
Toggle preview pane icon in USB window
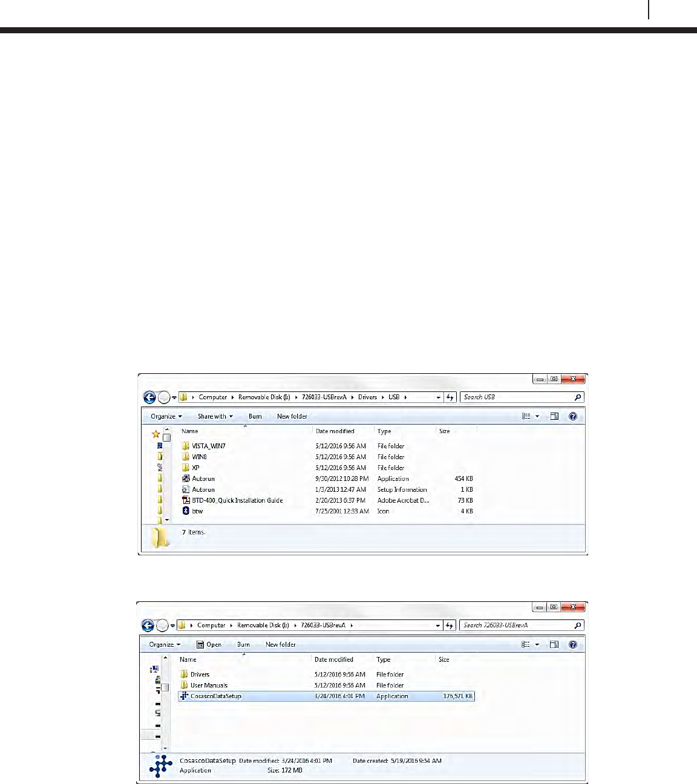coord(554,416)
